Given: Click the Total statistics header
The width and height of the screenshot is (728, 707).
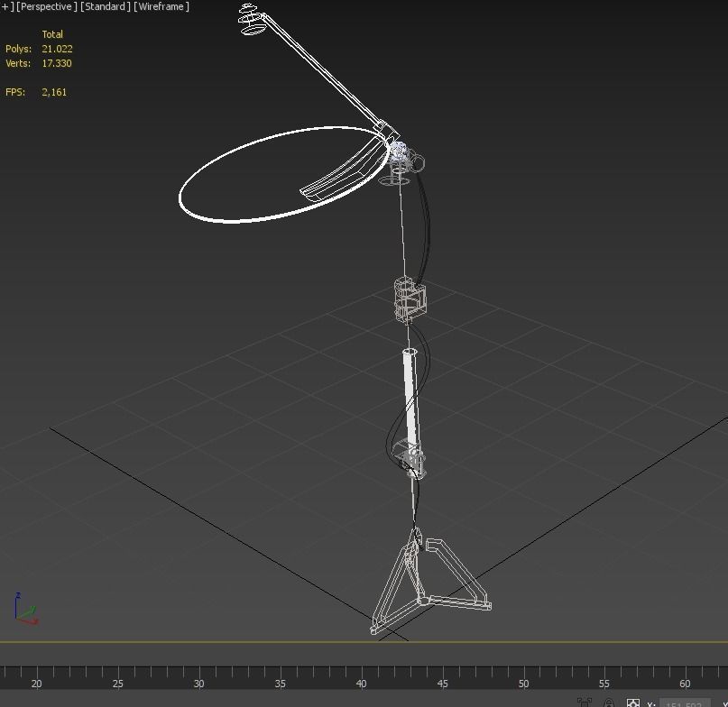Looking at the screenshot, I should click(x=52, y=34).
